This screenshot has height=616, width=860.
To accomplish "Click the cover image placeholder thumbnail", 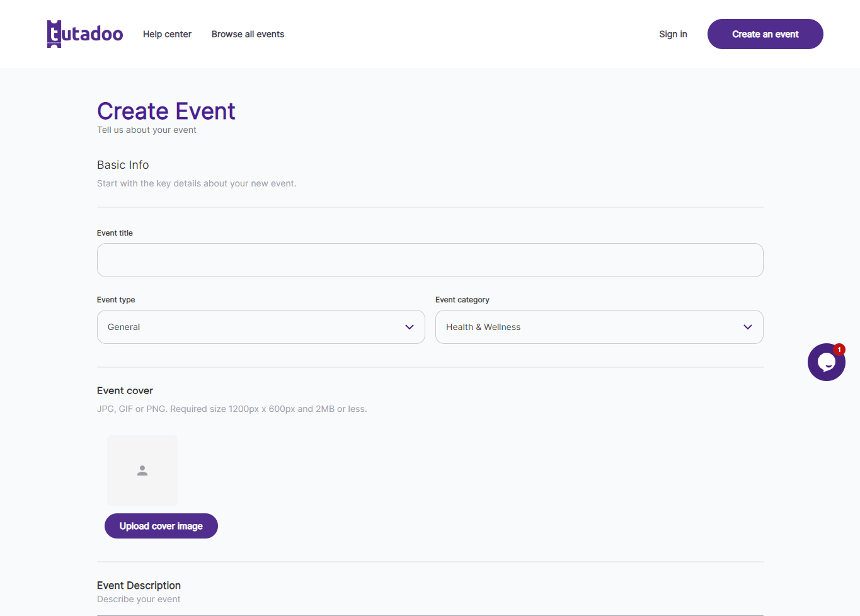I will coord(142,471).
